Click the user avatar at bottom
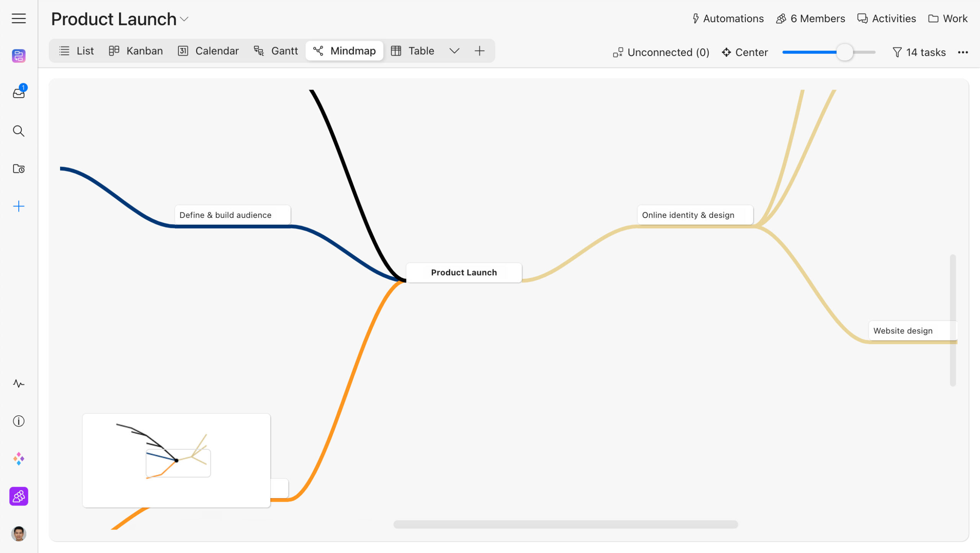The image size is (980, 553). [x=18, y=533]
